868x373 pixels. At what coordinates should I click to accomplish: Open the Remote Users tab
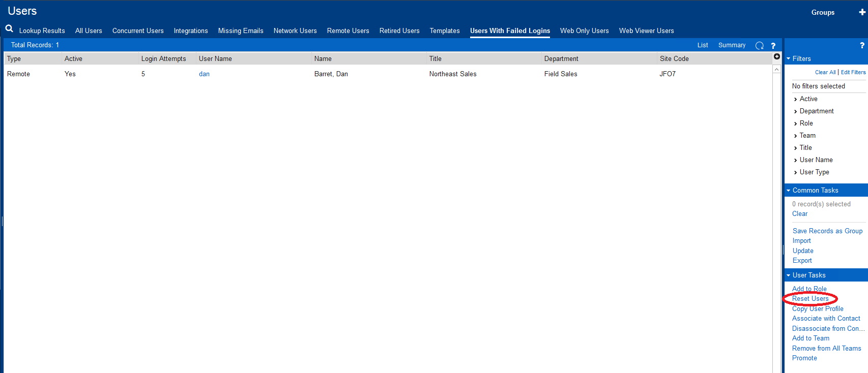[x=348, y=30]
